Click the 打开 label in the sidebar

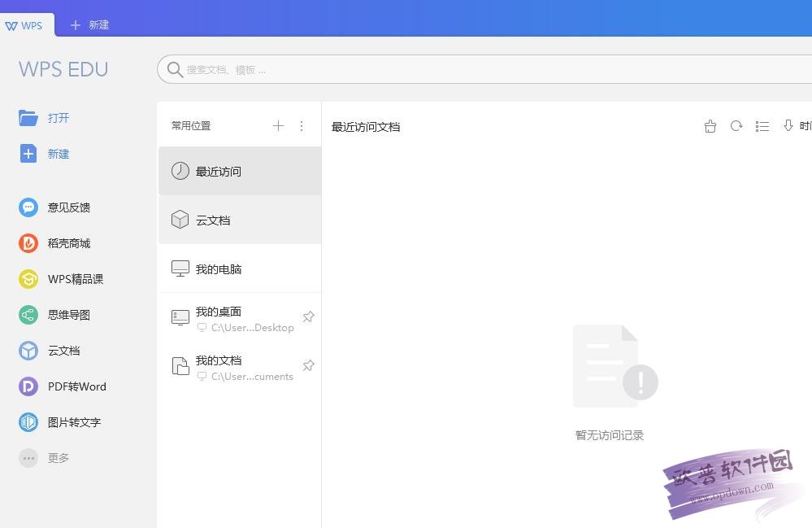pos(59,118)
